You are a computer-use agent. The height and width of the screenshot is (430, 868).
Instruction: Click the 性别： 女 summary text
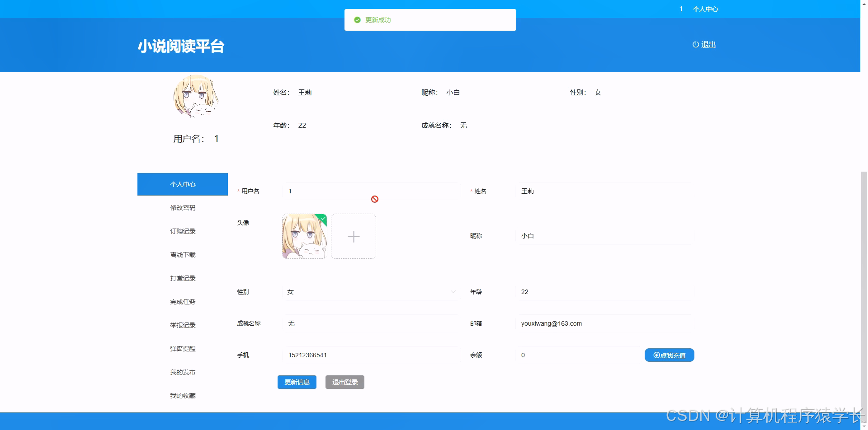[x=586, y=93]
